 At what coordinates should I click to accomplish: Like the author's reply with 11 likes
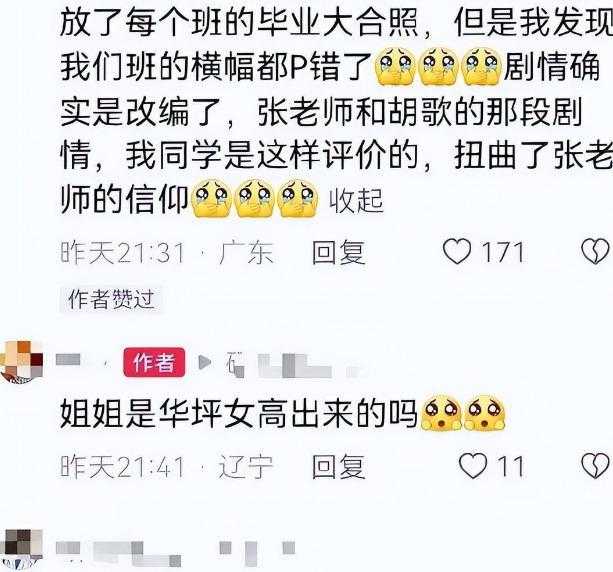[x=473, y=466]
